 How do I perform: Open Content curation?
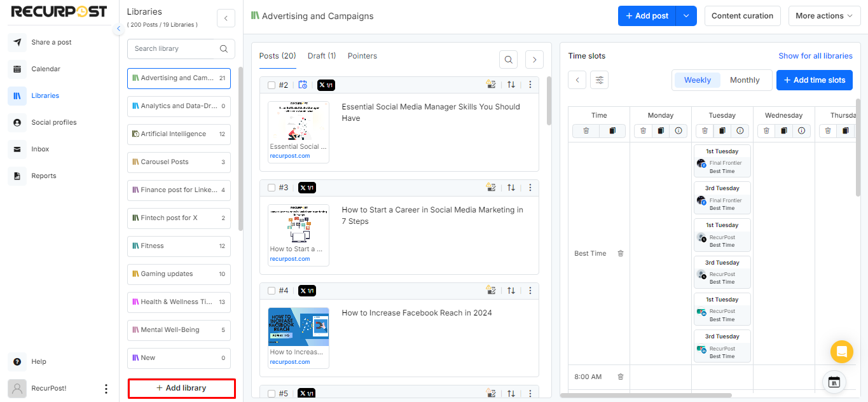pyautogui.click(x=743, y=16)
